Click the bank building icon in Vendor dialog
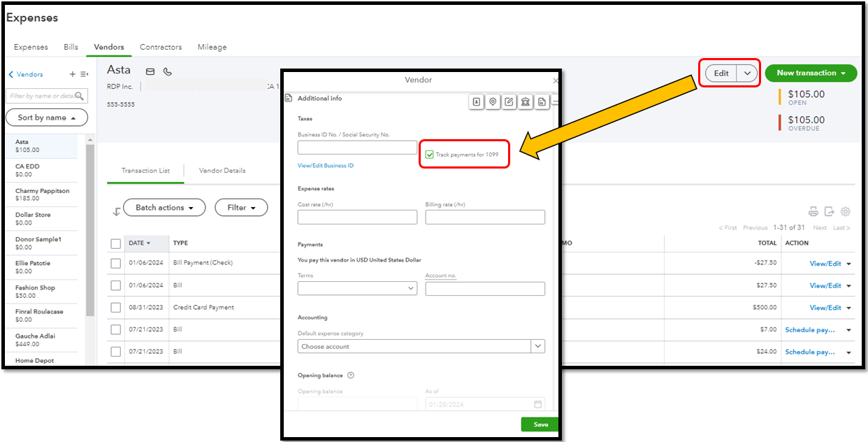 tap(525, 102)
